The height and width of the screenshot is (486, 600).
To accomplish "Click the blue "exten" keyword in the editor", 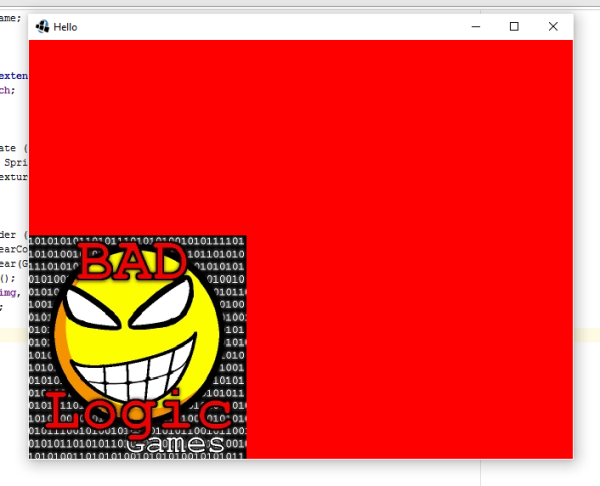I will (13, 75).
